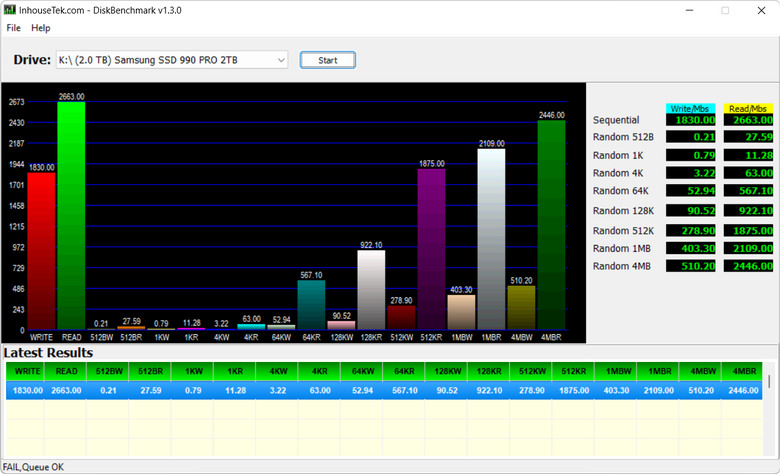Click Random 128K read value 922.10

[x=748, y=210]
